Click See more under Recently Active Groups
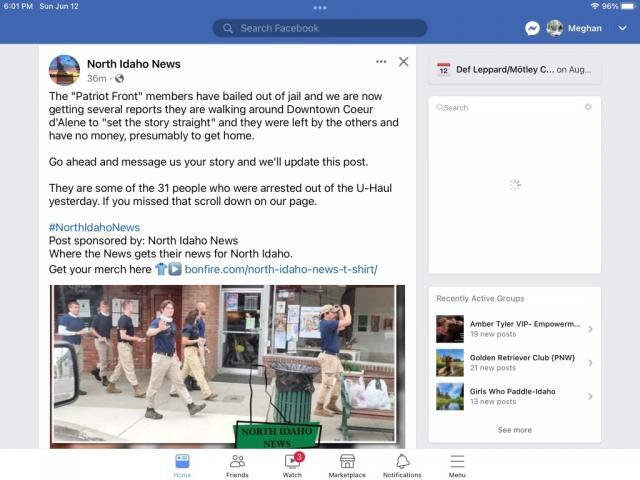The width and height of the screenshot is (640, 480). pos(514,430)
